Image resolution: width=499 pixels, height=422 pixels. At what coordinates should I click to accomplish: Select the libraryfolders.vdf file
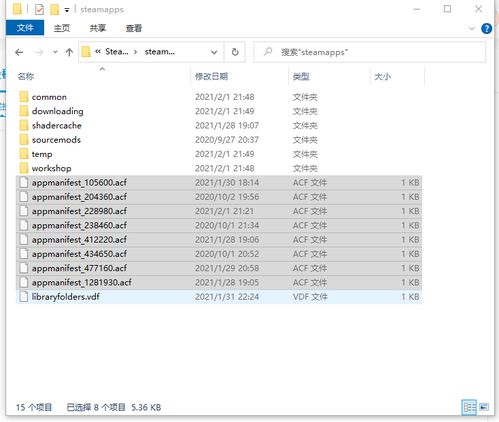219,297
